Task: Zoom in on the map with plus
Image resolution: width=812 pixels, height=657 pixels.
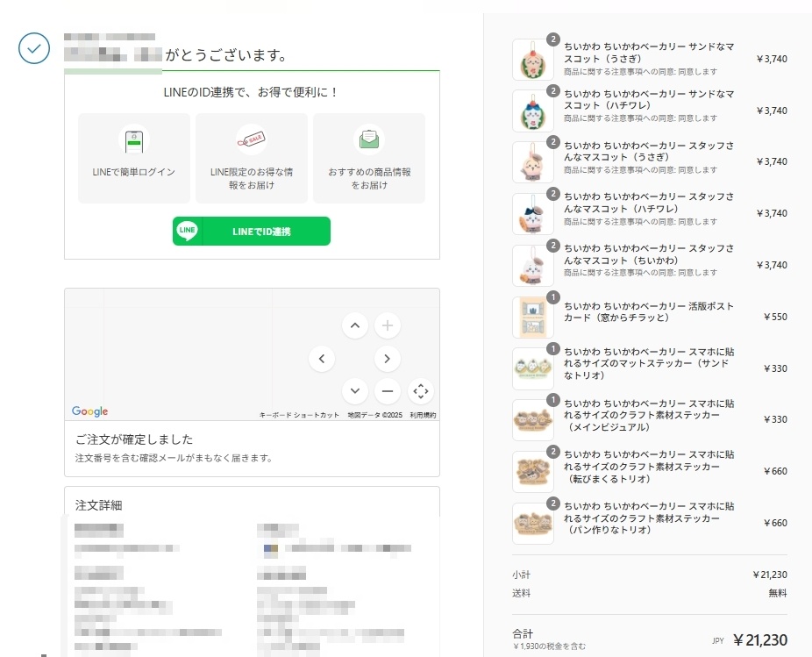Action: 388,325
